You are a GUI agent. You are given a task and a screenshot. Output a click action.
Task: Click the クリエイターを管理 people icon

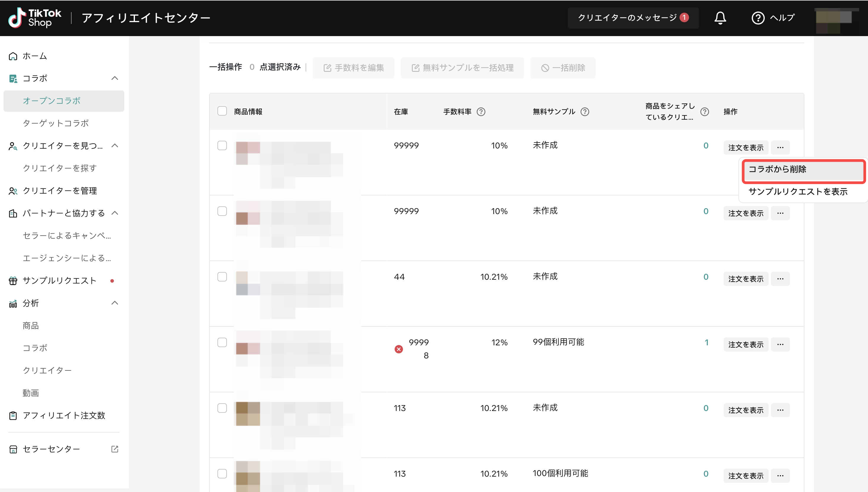tap(13, 191)
